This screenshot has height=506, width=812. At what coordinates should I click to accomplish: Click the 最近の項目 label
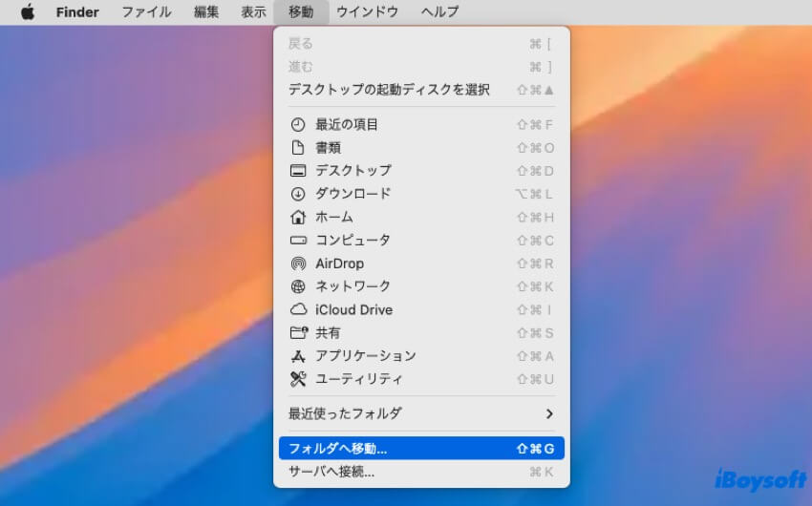(347, 125)
